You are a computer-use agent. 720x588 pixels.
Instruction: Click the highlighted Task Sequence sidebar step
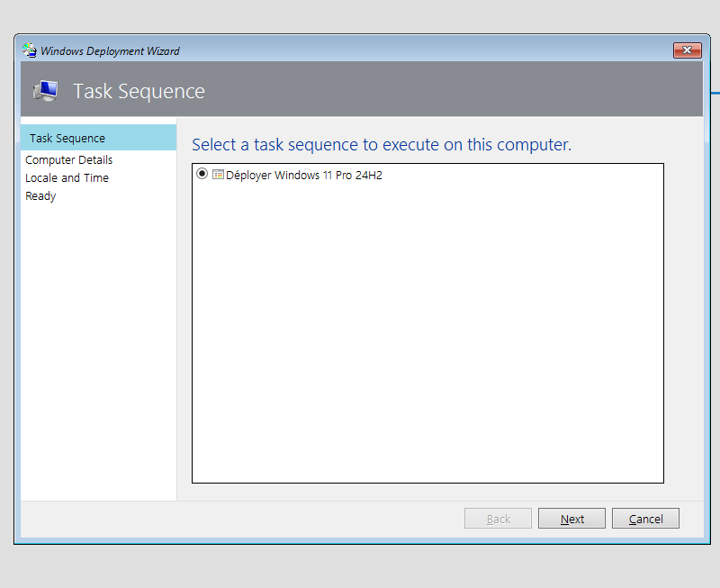coord(66,138)
